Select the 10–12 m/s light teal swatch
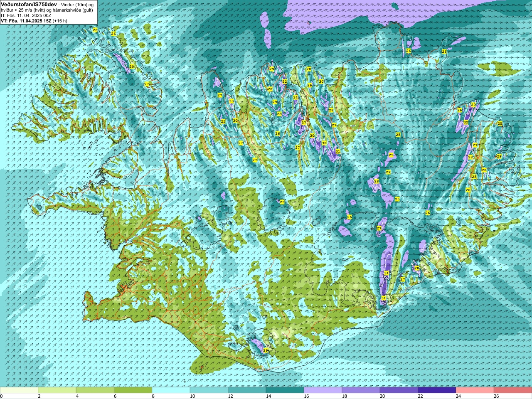The width and height of the screenshot is (532, 399). [209, 390]
